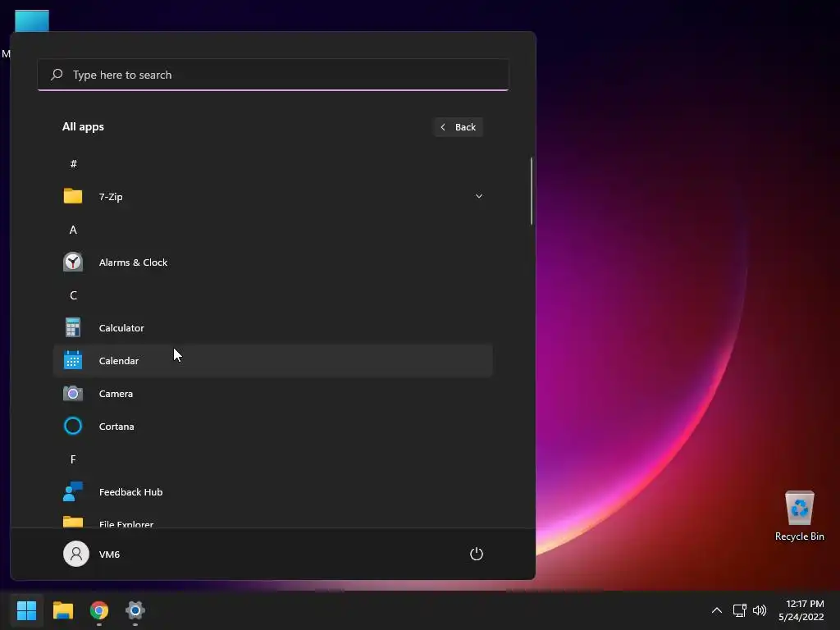
Task: Click the VM6 user name
Action: [109, 555]
